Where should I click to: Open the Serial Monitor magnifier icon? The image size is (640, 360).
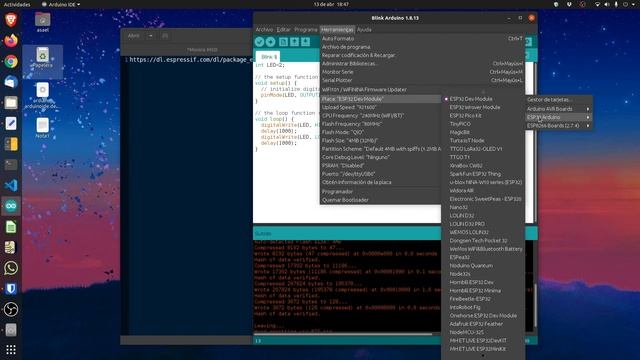tap(528, 42)
